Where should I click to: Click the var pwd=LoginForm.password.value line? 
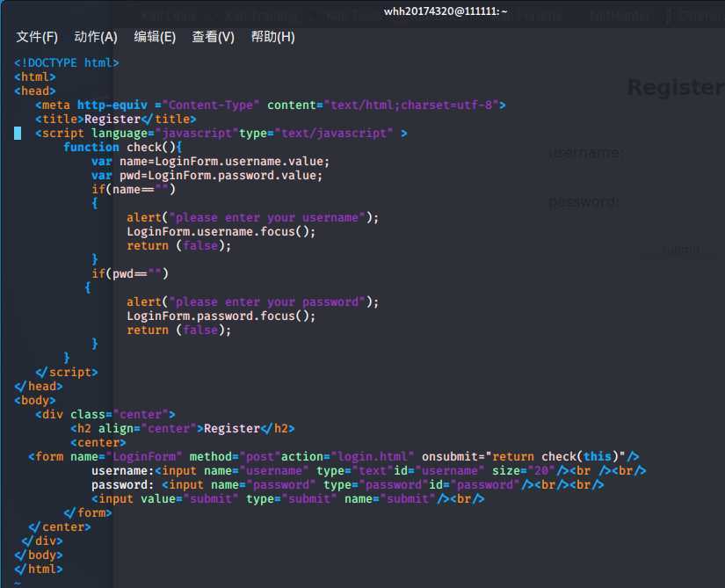[x=207, y=176]
